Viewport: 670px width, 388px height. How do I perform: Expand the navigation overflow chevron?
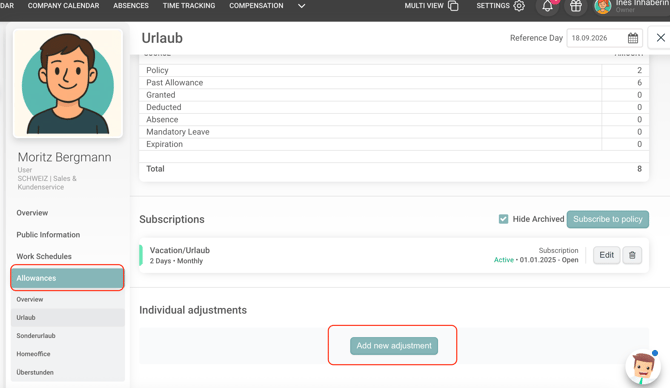[301, 6]
